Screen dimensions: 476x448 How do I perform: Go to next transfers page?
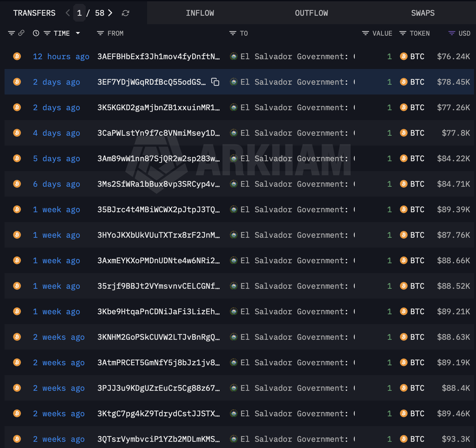coord(110,13)
